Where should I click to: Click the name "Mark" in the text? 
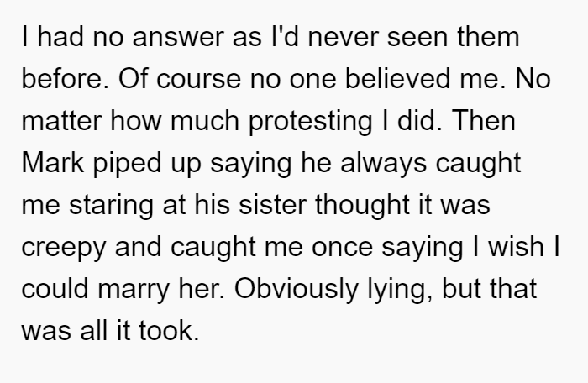tap(52, 163)
